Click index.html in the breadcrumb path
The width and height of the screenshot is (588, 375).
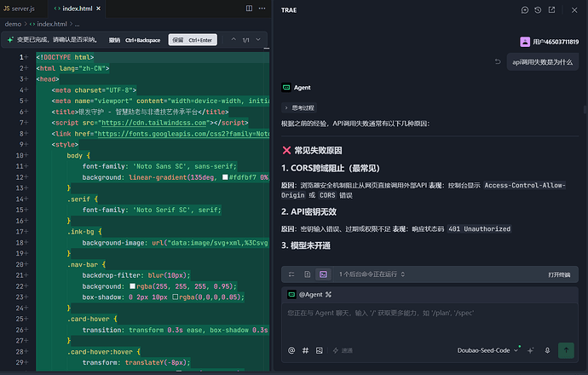point(51,24)
